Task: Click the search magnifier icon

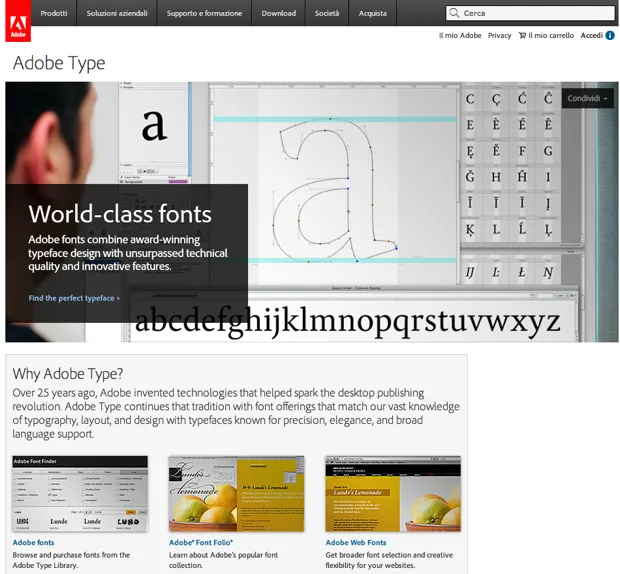Action: (x=454, y=13)
